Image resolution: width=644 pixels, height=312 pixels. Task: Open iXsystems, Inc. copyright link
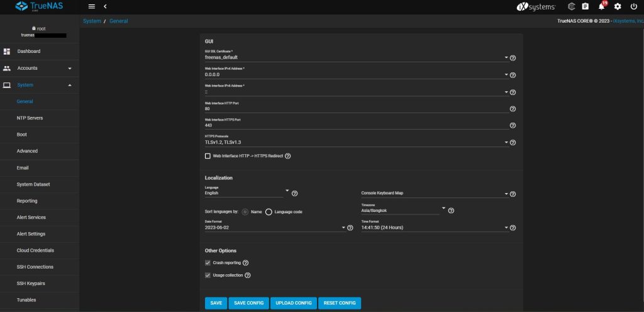click(628, 21)
